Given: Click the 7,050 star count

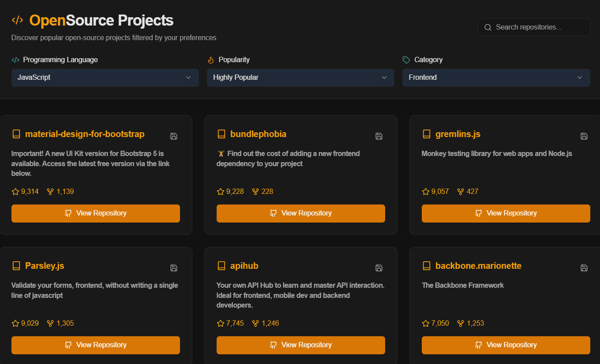Looking at the screenshot, I should [x=440, y=323].
